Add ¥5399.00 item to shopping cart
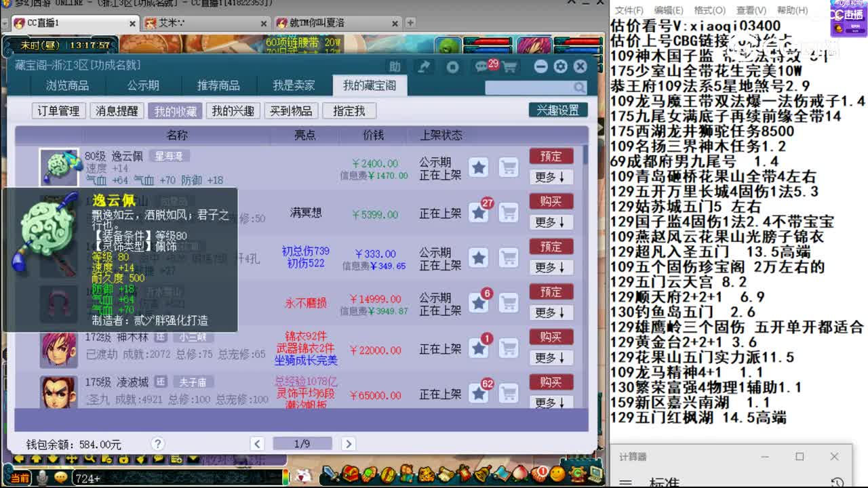Viewport: 868px width, 488px height. click(509, 213)
